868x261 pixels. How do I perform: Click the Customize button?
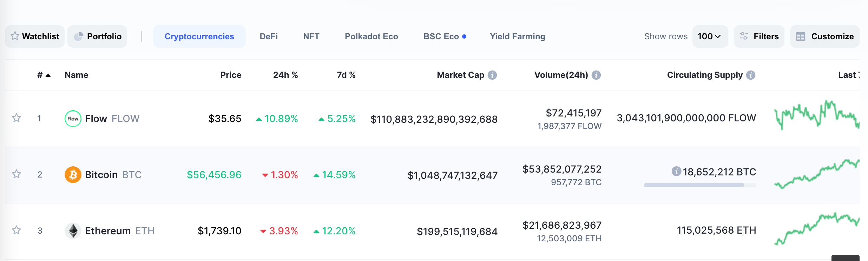click(x=824, y=36)
